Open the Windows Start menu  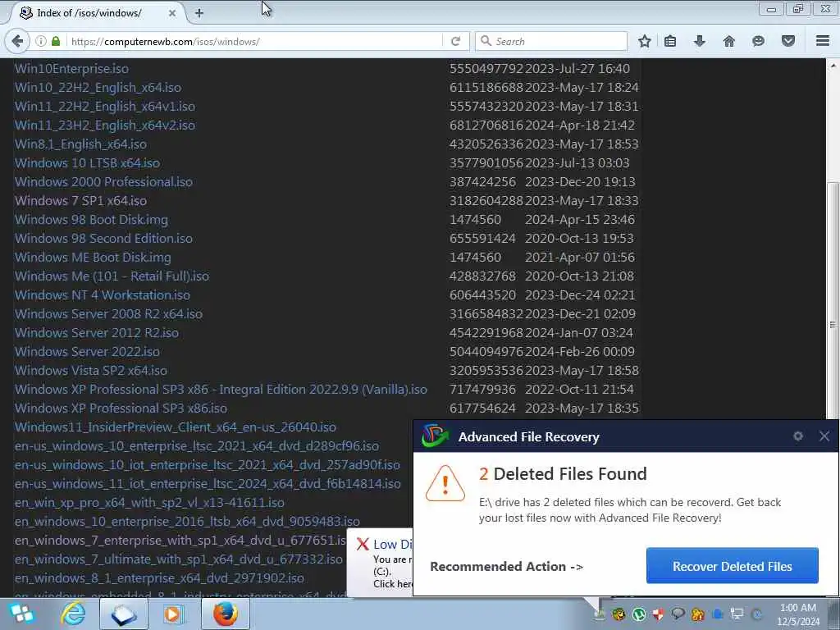(21, 614)
